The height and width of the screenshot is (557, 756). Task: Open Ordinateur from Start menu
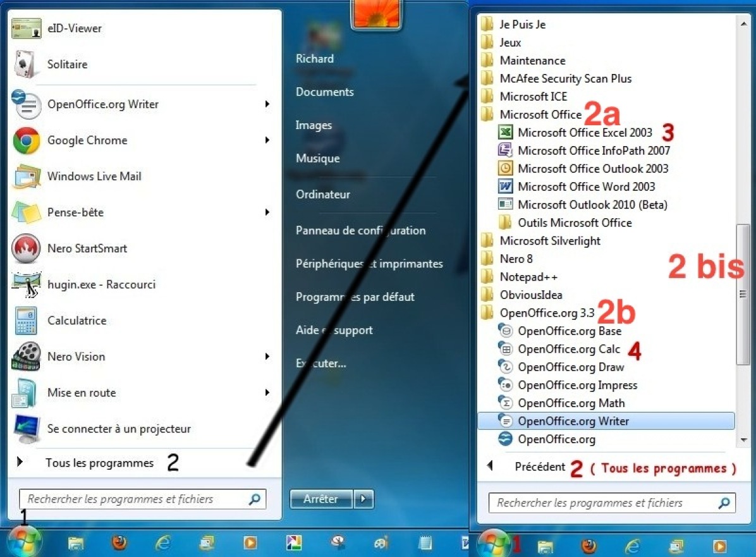click(323, 194)
